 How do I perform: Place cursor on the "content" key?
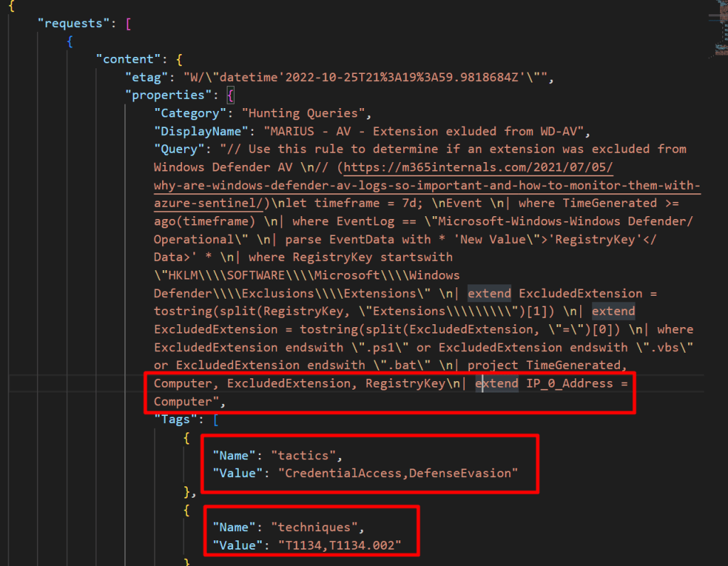(128, 59)
